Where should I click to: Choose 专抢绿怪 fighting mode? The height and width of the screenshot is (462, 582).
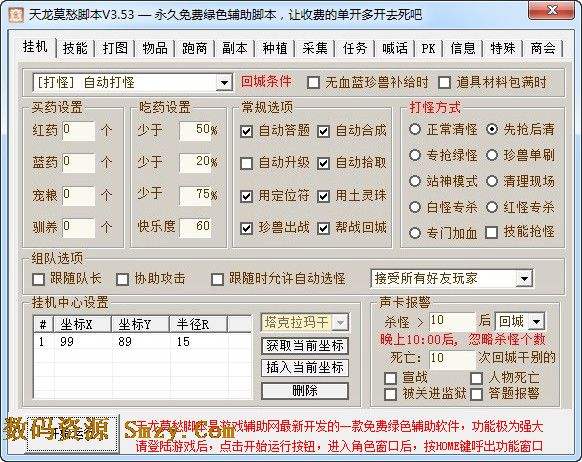415,155
